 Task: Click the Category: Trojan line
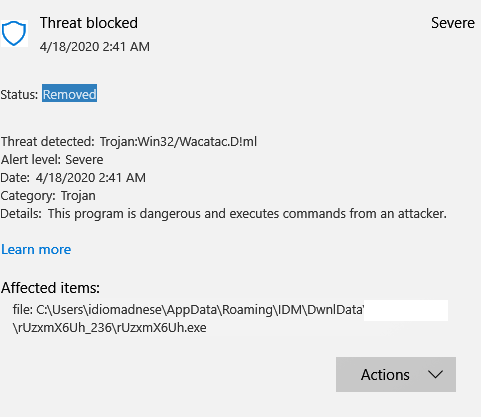click(x=48, y=196)
